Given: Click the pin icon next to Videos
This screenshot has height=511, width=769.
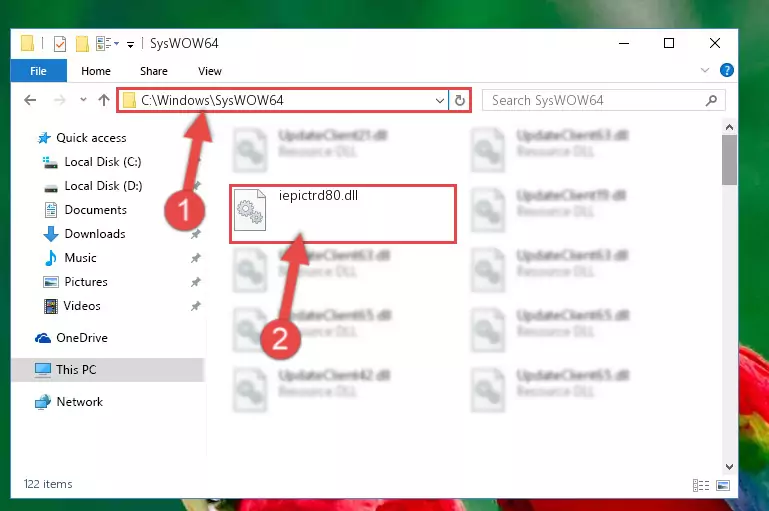Looking at the screenshot, I should 196,306.
